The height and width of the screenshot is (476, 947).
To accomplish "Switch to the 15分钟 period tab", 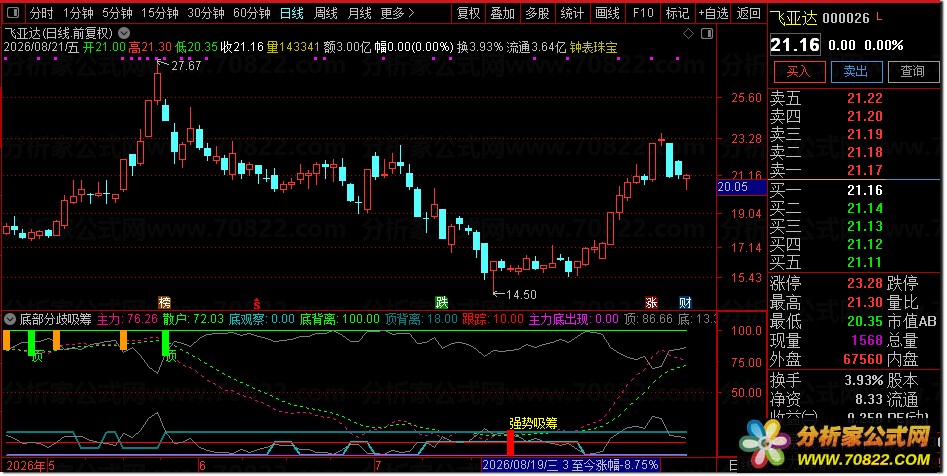I will (x=159, y=13).
